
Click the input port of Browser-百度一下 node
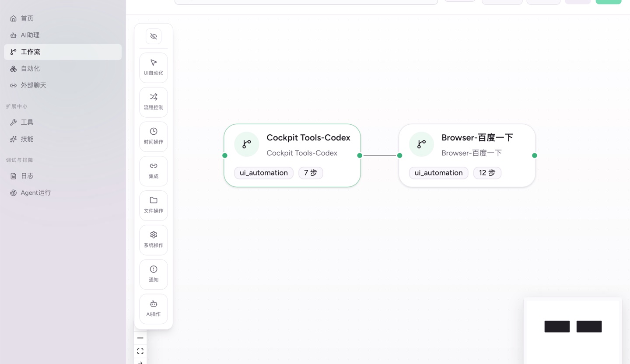tap(399, 155)
